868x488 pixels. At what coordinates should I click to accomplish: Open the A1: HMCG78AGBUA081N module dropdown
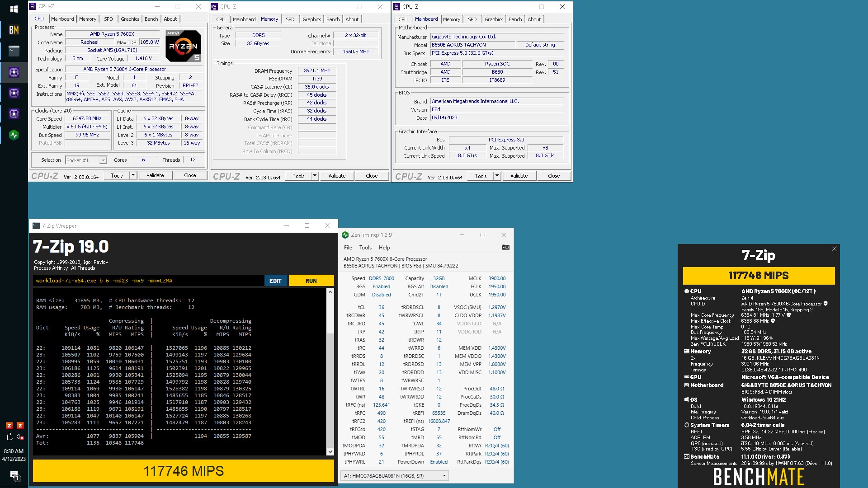click(394, 475)
